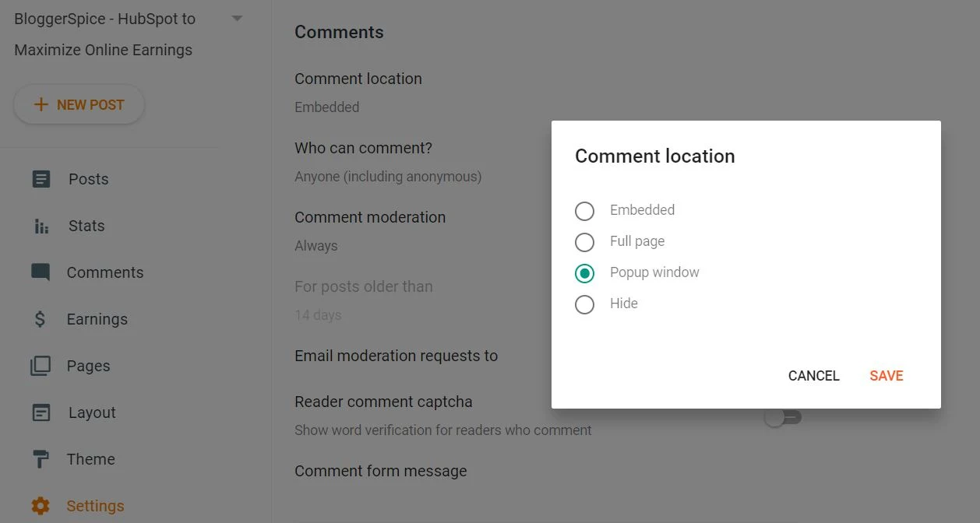Select the Hide radio button
Viewport: 980px width, 523px height.
[x=584, y=304]
